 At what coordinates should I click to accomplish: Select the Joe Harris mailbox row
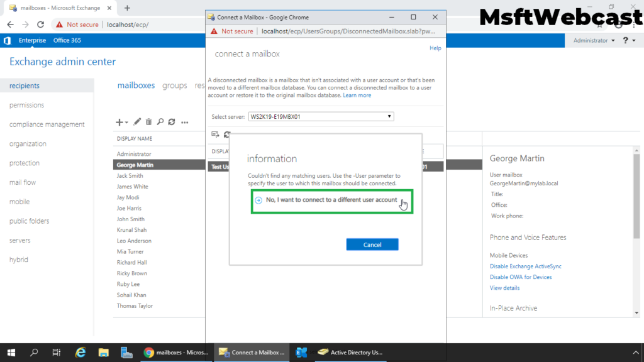click(159, 208)
